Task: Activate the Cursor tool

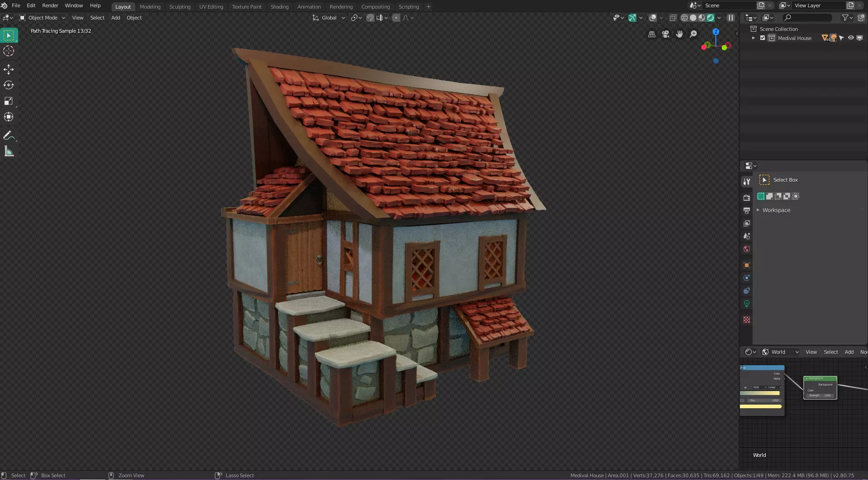Action: click(x=9, y=51)
